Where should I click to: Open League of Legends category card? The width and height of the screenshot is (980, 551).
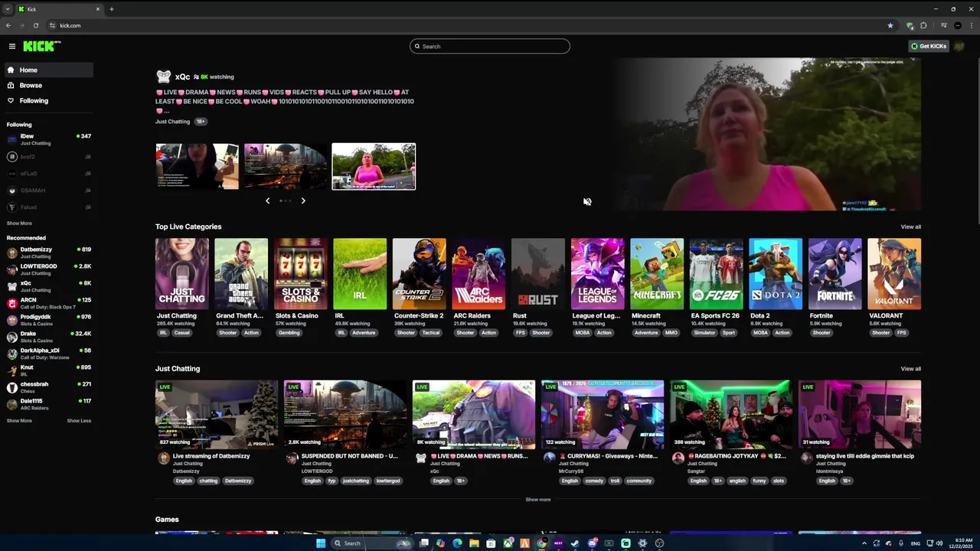click(597, 274)
